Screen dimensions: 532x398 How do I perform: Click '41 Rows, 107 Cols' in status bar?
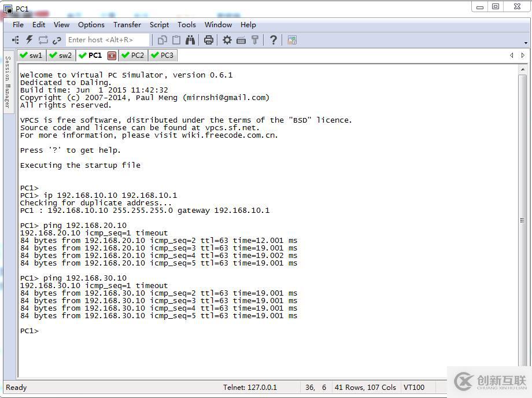[365, 388]
